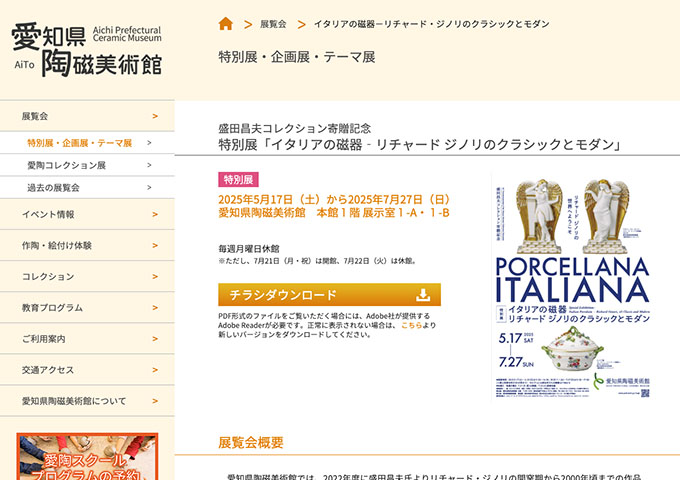Image resolution: width=680 pixels, height=480 pixels.
Task: Open the イベント情報 menu item
Action: coord(87,214)
